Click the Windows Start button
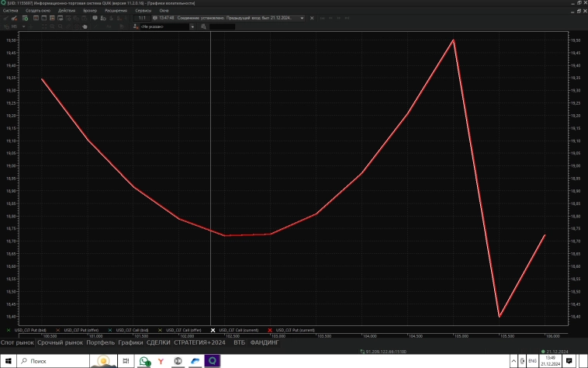588x368 pixels. click(x=8, y=362)
